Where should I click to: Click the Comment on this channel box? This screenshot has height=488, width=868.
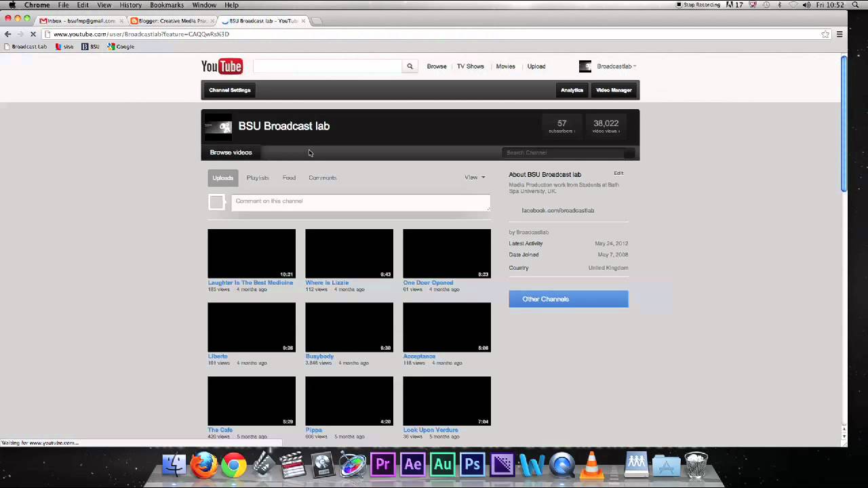(361, 202)
